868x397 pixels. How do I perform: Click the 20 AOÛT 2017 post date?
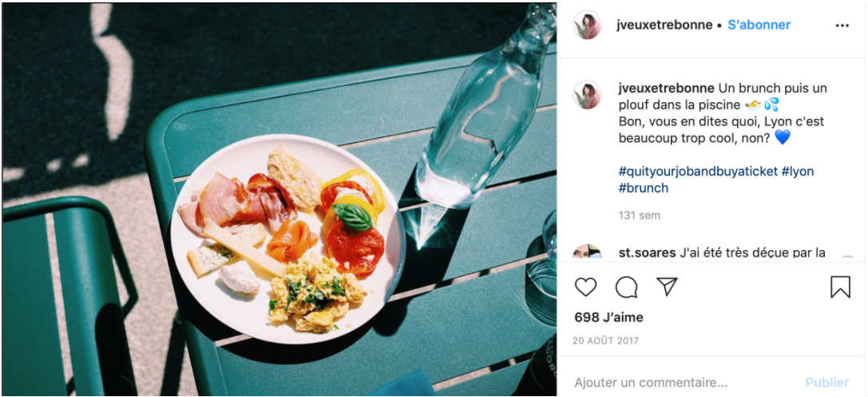[607, 340]
